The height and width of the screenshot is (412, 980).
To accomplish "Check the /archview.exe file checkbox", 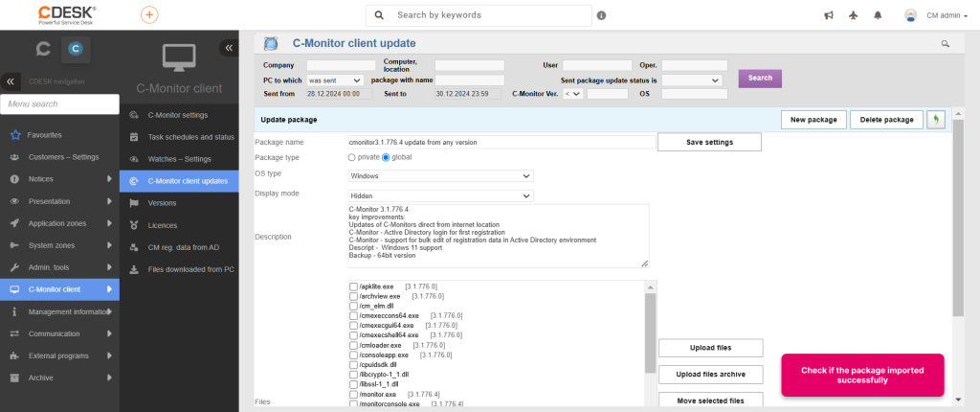I will (x=354, y=296).
